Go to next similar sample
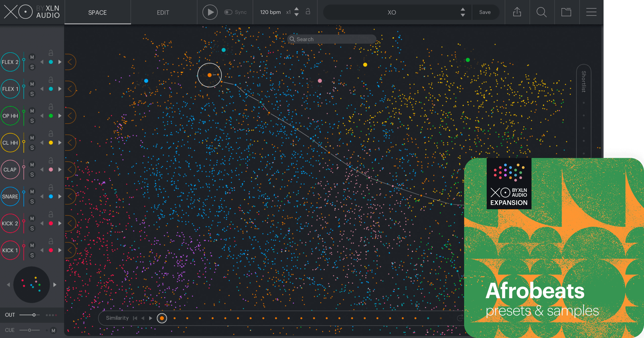The height and width of the screenshot is (338, 644). 151,318
